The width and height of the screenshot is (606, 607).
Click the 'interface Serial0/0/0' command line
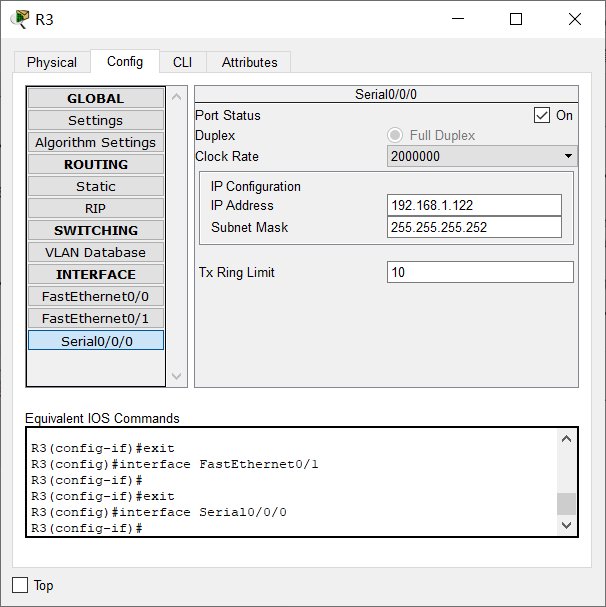(x=159, y=512)
